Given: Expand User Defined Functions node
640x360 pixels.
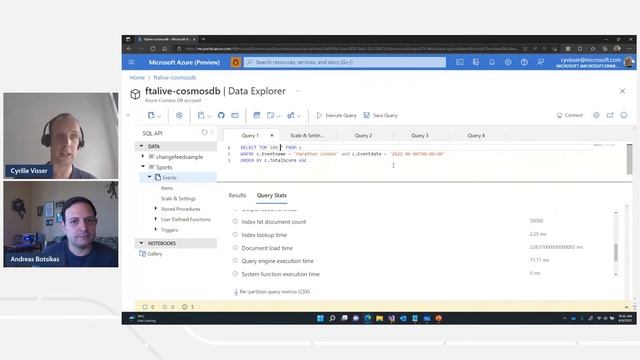Looking at the screenshot, I should click(156, 219).
